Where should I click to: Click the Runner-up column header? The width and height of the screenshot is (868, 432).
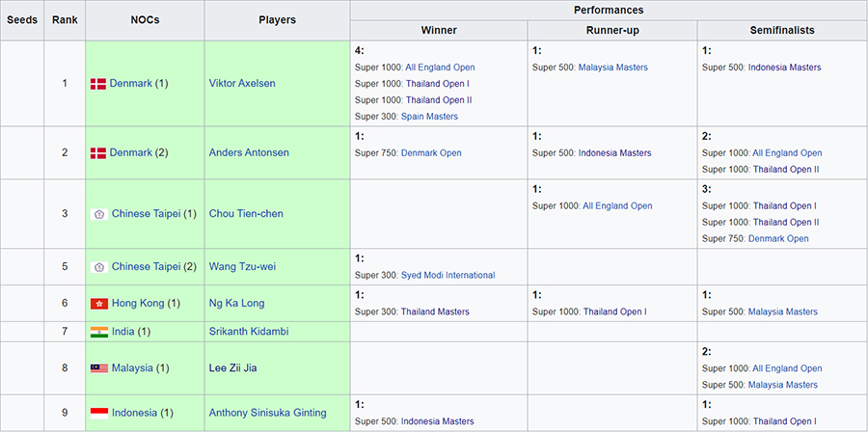tap(612, 31)
